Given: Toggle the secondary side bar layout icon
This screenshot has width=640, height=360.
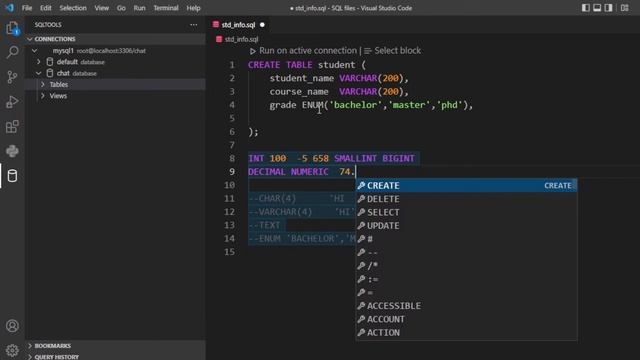Looking at the screenshot, I should coord(608,8).
